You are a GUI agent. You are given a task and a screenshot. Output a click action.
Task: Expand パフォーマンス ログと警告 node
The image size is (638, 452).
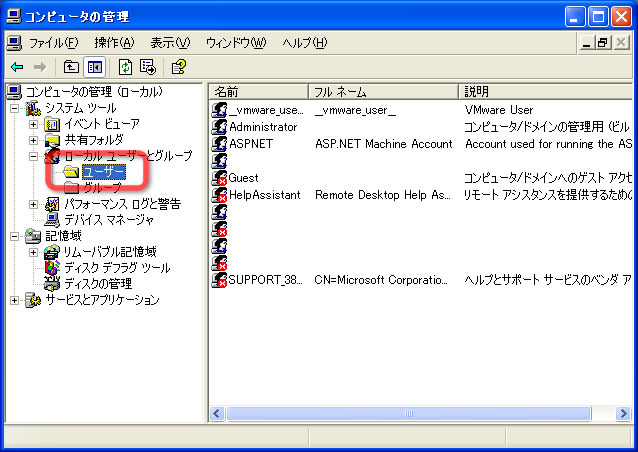(x=33, y=204)
